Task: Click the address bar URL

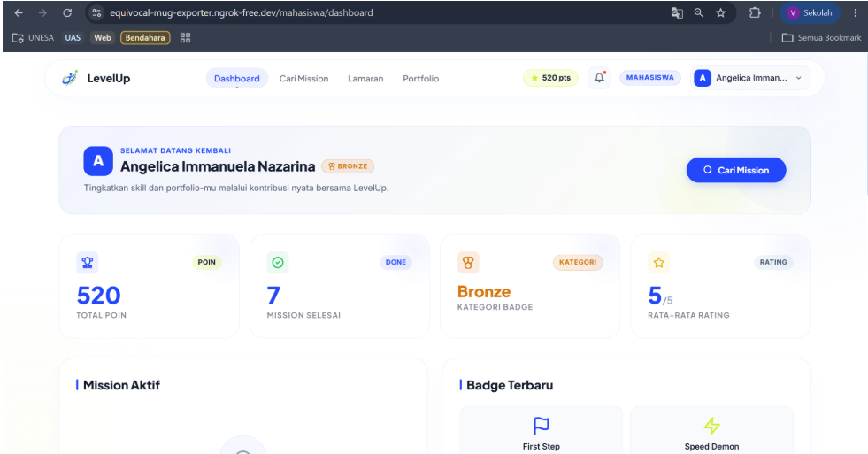Action: 242,12
